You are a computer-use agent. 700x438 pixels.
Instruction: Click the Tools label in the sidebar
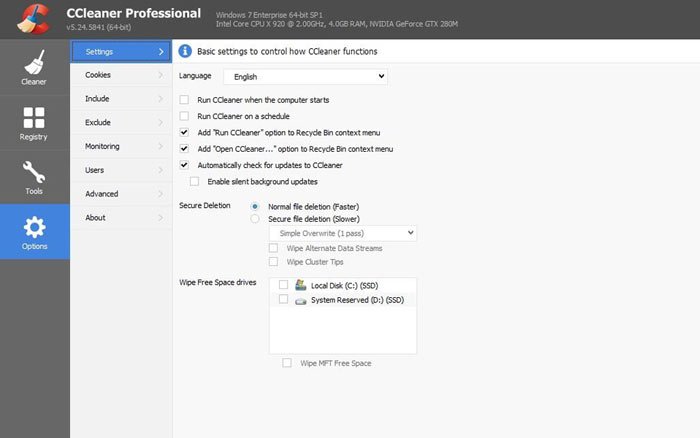pyautogui.click(x=34, y=191)
